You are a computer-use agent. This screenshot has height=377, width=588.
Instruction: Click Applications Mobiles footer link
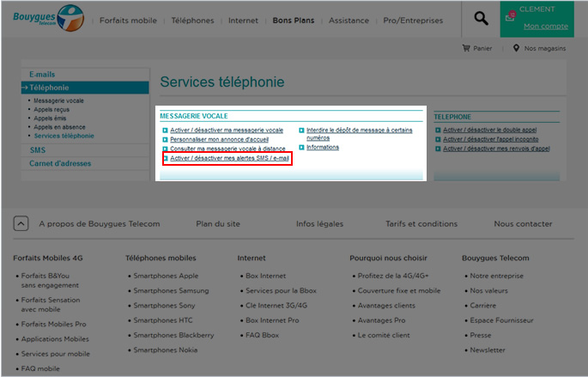[55, 339]
